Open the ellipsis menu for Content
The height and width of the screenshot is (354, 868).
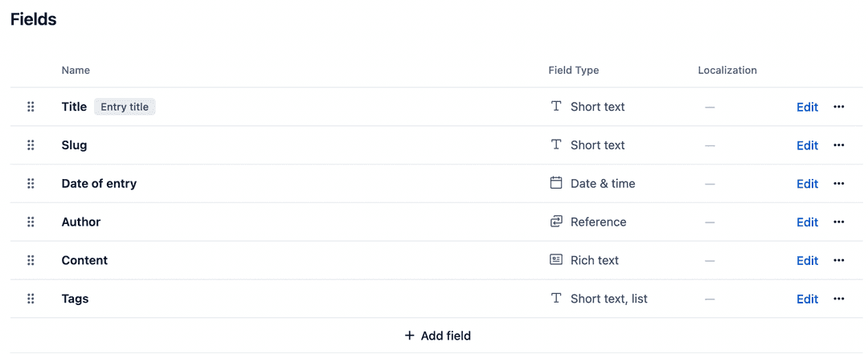839,261
